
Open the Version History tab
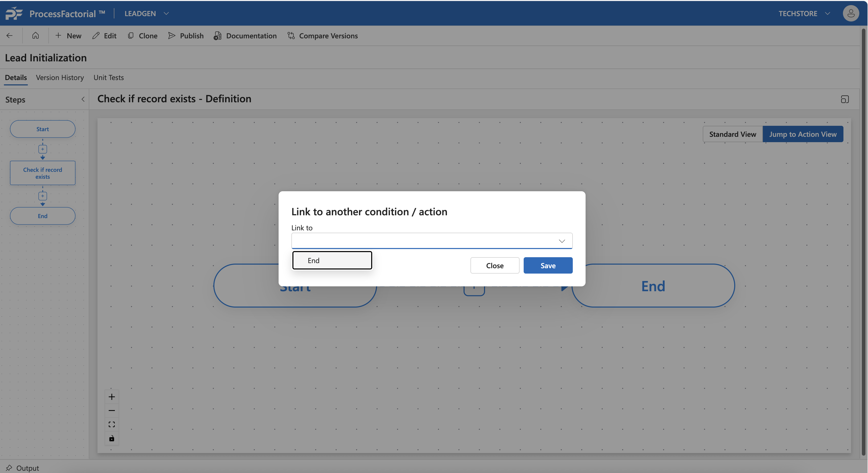pos(60,78)
